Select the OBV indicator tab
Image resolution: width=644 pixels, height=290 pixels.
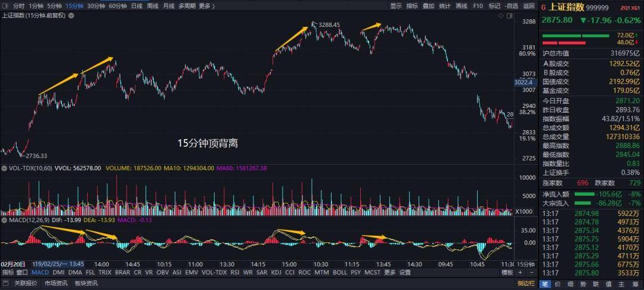point(163,272)
